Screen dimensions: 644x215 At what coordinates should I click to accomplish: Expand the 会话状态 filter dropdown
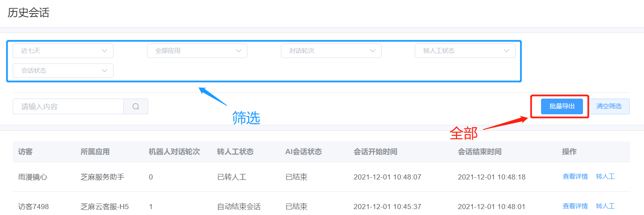63,71
